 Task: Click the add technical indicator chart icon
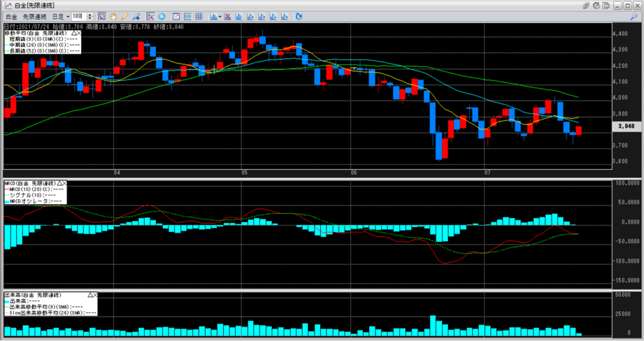click(x=213, y=17)
